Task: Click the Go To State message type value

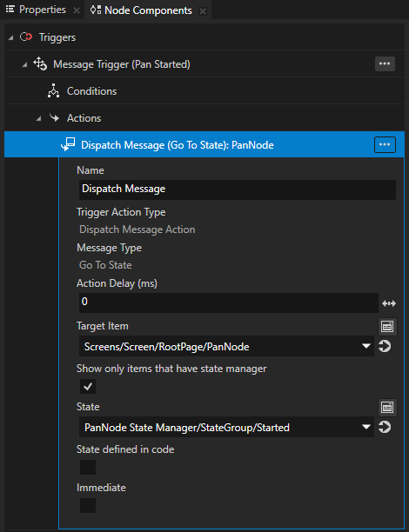Action: [105, 265]
